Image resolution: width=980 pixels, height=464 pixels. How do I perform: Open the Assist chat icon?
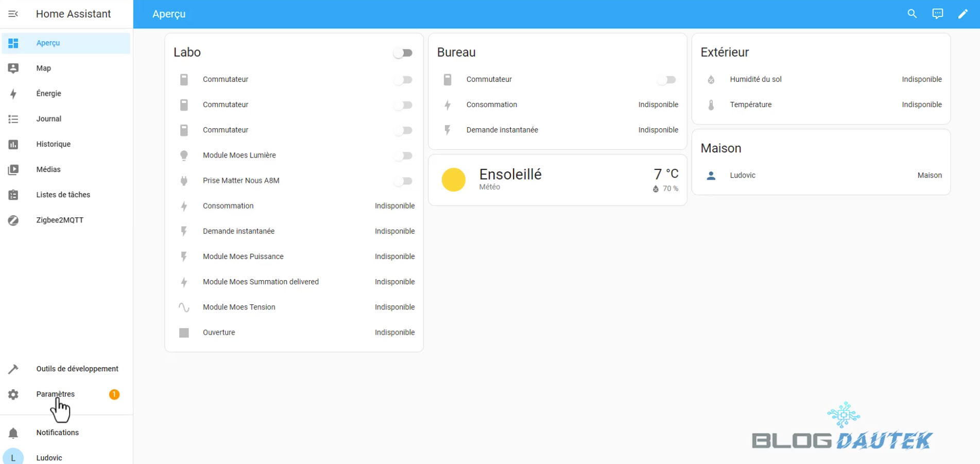(937, 14)
